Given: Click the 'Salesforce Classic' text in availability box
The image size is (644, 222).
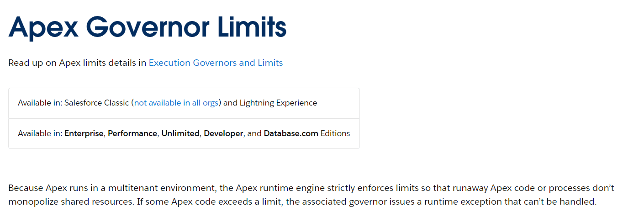Looking at the screenshot, I should pos(96,103).
